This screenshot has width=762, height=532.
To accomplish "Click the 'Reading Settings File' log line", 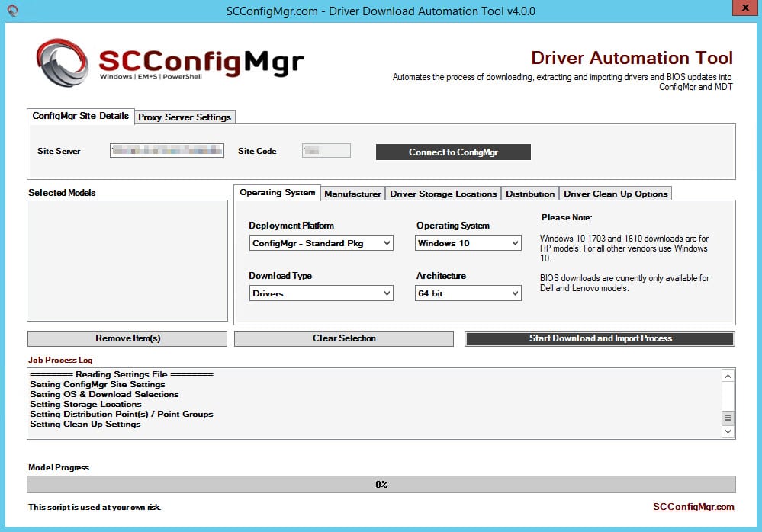I will click(x=121, y=374).
